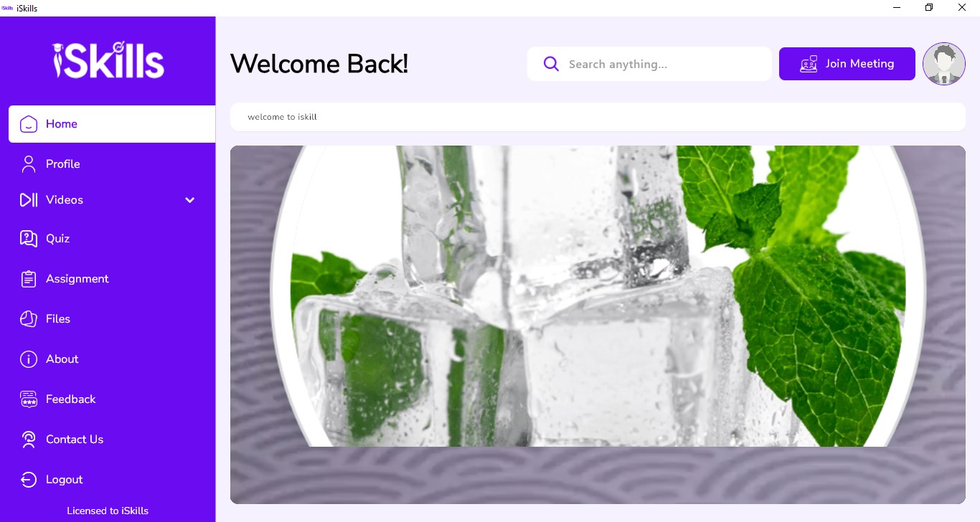Viewport: 980px width, 522px height.
Task: Open Feedback using the rating icon
Action: 29,399
